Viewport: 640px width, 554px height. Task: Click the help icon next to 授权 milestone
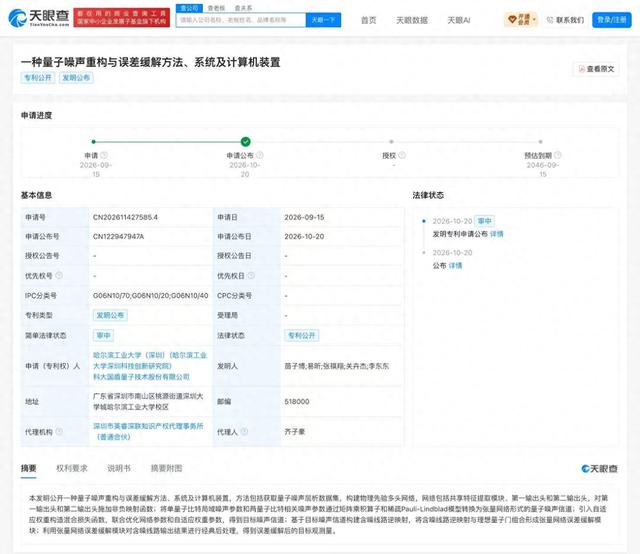[x=402, y=155]
